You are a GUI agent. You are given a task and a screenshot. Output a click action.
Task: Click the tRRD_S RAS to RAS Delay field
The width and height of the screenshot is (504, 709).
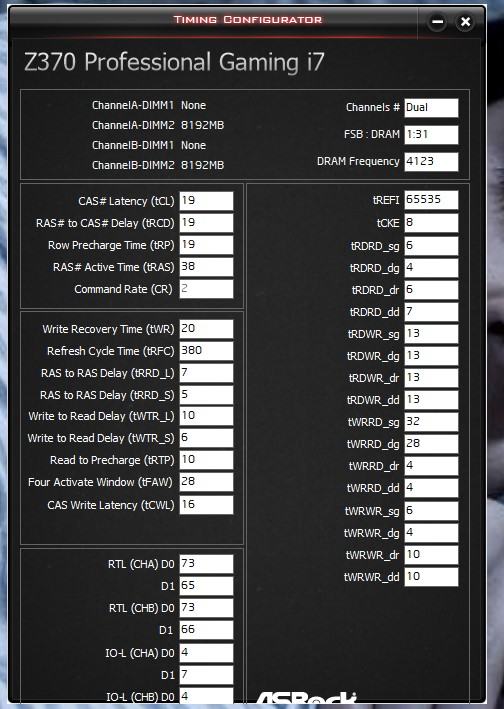[207, 395]
